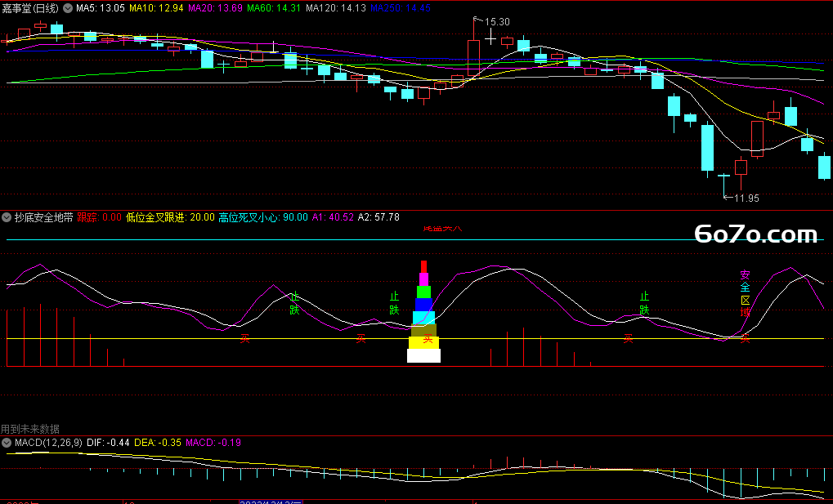Click the MA5: 13.05 value
The image size is (833, 504).
point(101,8)
